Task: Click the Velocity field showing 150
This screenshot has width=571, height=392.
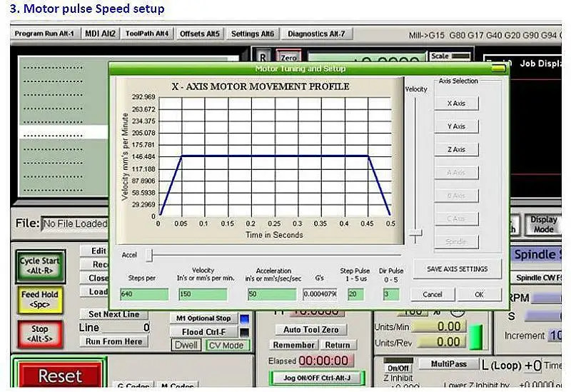Action: 203,294
